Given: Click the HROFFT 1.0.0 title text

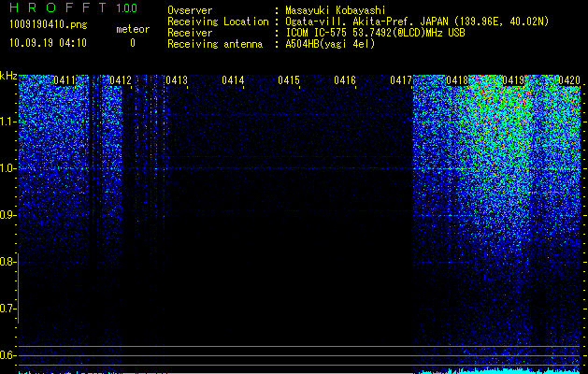Looking at the screenshot, I should [x=74, y=7].
